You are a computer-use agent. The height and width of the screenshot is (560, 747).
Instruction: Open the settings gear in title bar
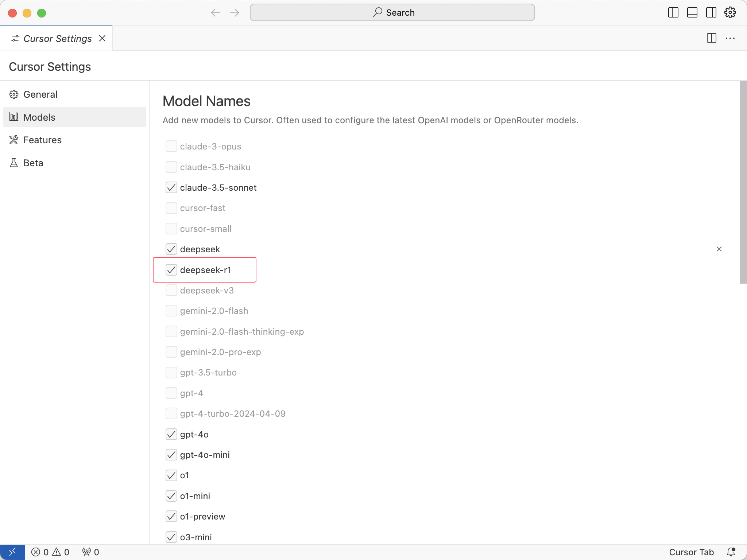[x=730, y=13]
